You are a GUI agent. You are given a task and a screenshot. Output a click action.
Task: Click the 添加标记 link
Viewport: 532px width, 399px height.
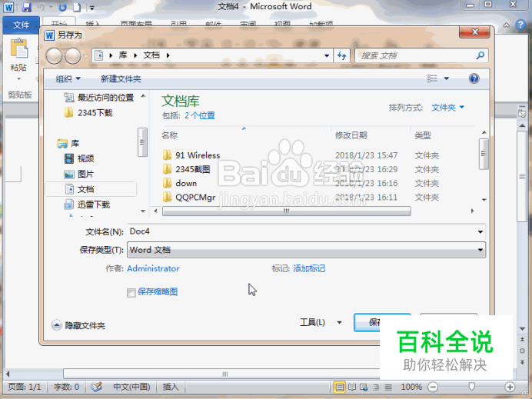[x=309, y=269]
